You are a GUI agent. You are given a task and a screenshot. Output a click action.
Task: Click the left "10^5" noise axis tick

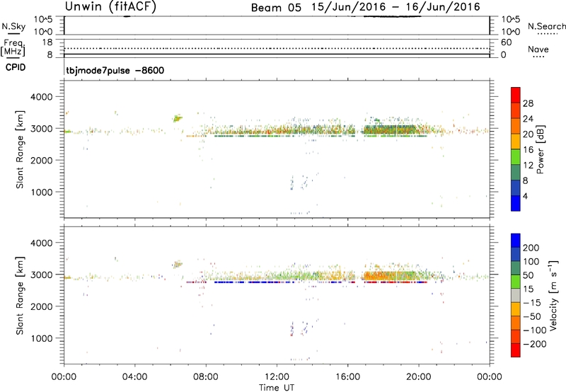coord(43,20)
